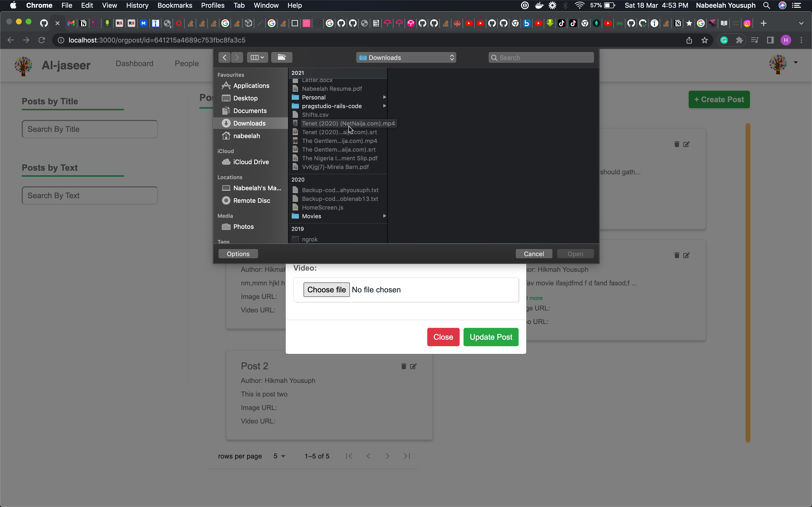Toggle the bookmark star in the address bar

click(704, 40)
